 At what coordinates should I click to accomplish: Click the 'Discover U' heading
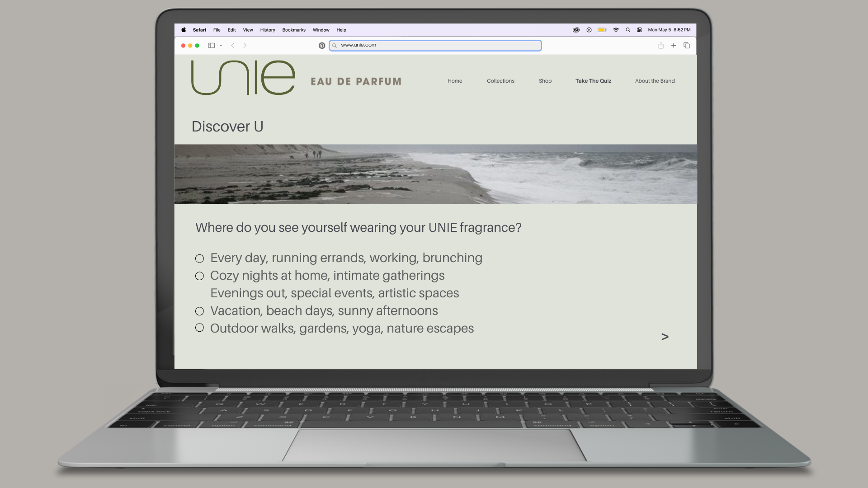(227, 127)
